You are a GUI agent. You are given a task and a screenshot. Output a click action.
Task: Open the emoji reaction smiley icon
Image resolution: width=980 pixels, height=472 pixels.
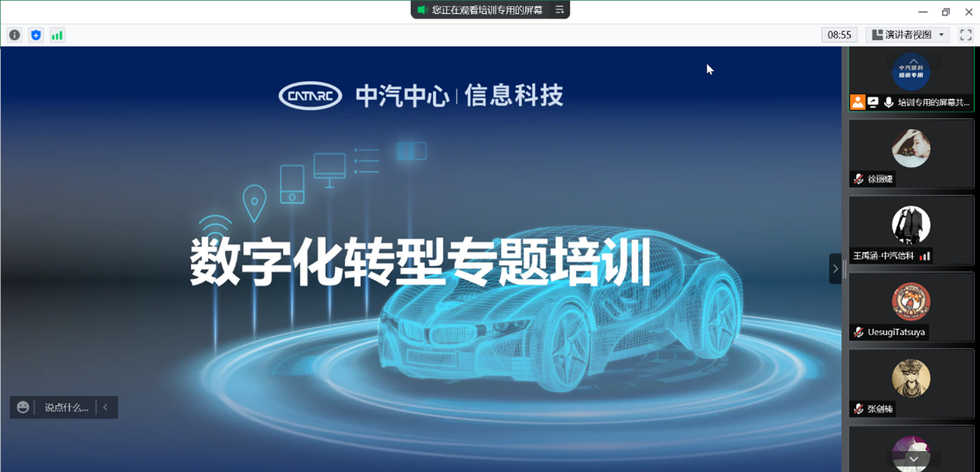(x=23, y=407)
